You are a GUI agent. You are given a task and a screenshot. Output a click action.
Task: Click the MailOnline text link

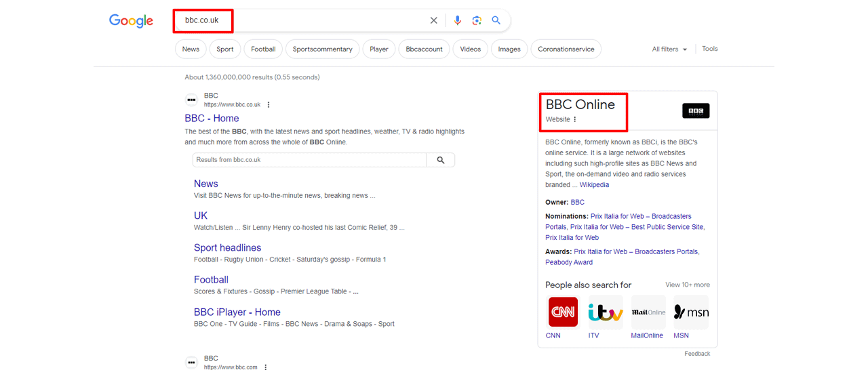tap(647, 335)
